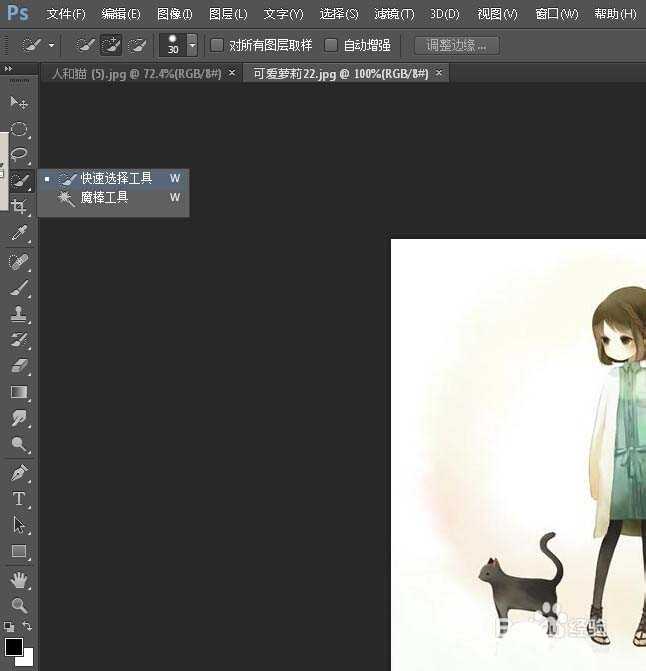Image resolution: width=646 pixels, height=671 pixels.
Task: Enable 对所有图层取样 checkbox
Action: 217,45
